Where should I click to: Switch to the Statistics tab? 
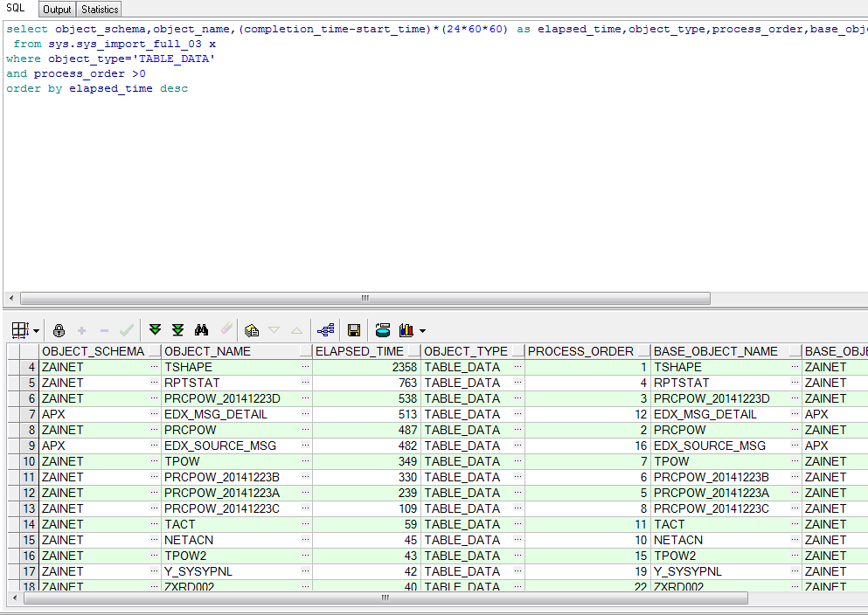coord(99,9)
